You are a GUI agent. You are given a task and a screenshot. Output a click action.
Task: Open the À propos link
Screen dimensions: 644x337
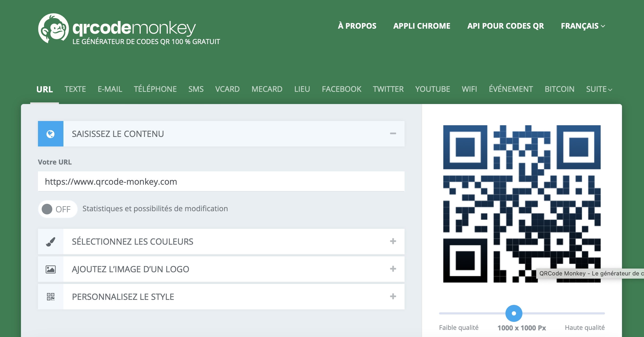pyautogui.click(x=357, y=26)
